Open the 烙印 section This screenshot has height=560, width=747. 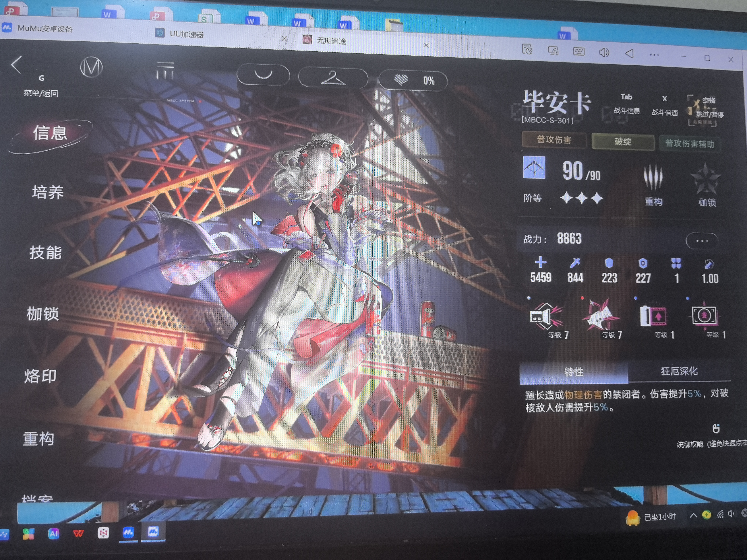pyautogui.click(x=40, y=376)
